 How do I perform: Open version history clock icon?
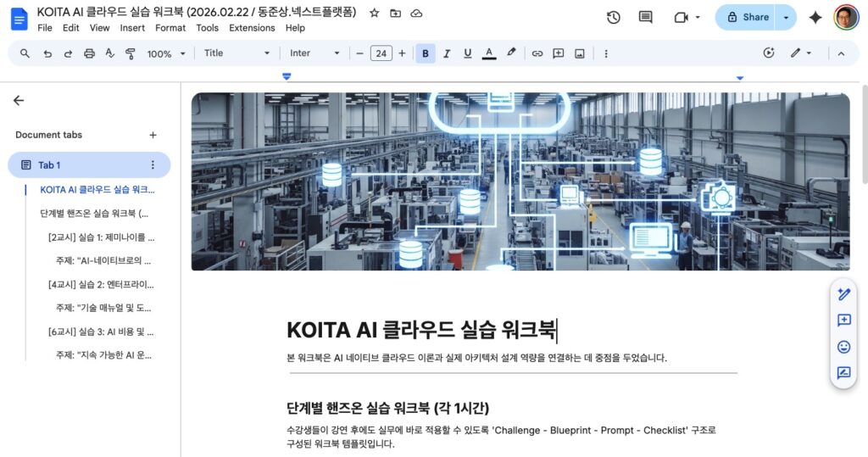(614, 17)
